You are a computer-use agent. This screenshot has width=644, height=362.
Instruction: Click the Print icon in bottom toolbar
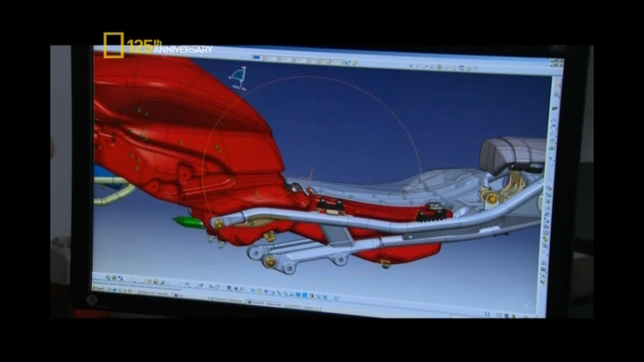point(162,282)
